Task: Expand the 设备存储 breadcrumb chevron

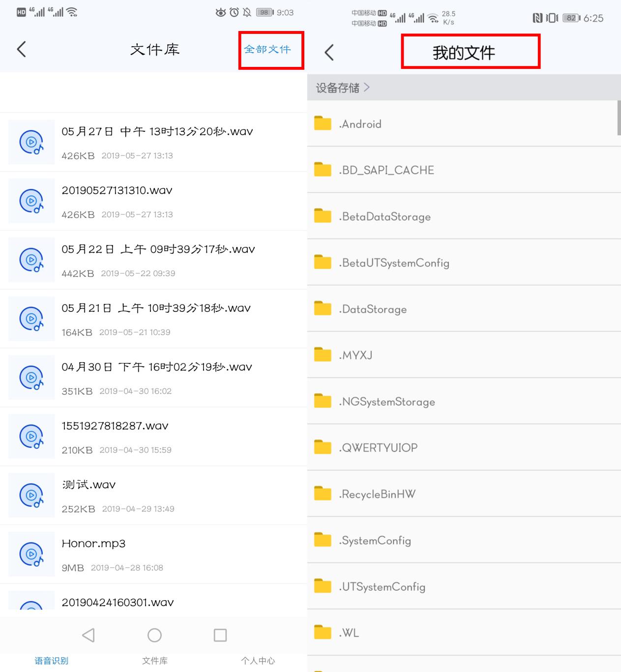Action: pyautogui.click(x=367, y=87)
